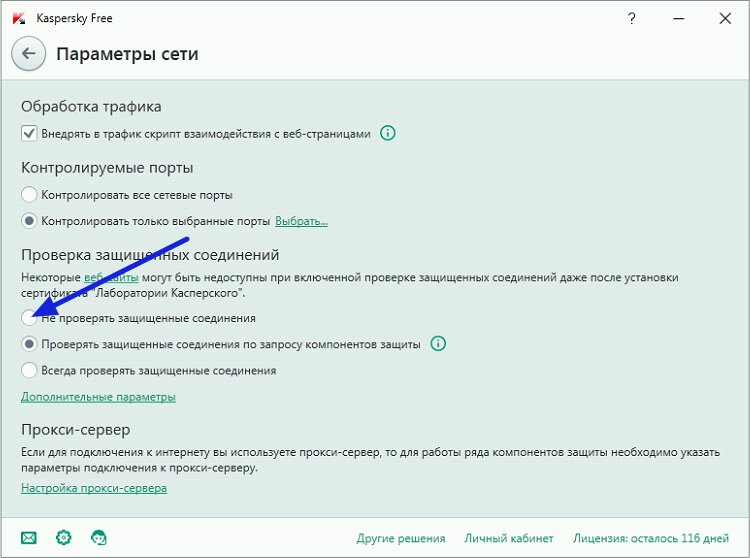
Task: Select scan encrypted connections on components request
Action: 29,344
